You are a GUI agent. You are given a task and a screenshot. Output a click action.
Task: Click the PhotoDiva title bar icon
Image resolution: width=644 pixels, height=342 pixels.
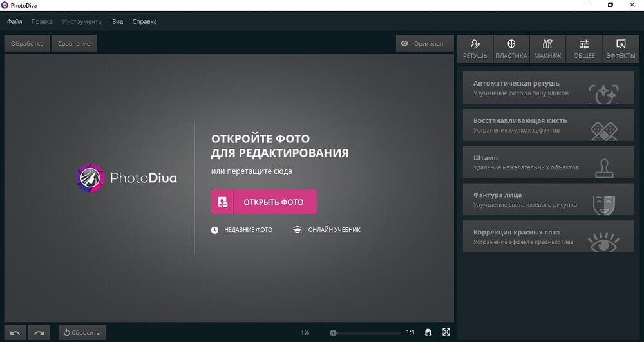[x=5, y=5]
